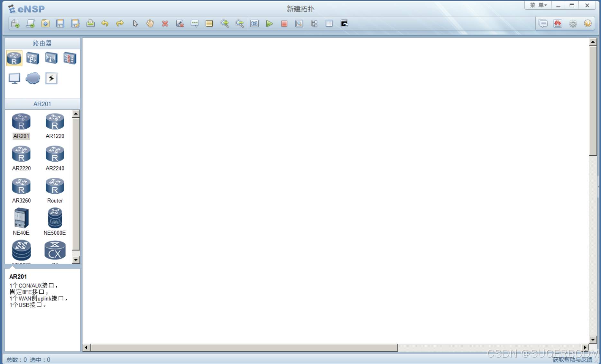
Task: Click the device list scroll-up arrow
Action: coord(76,114)
